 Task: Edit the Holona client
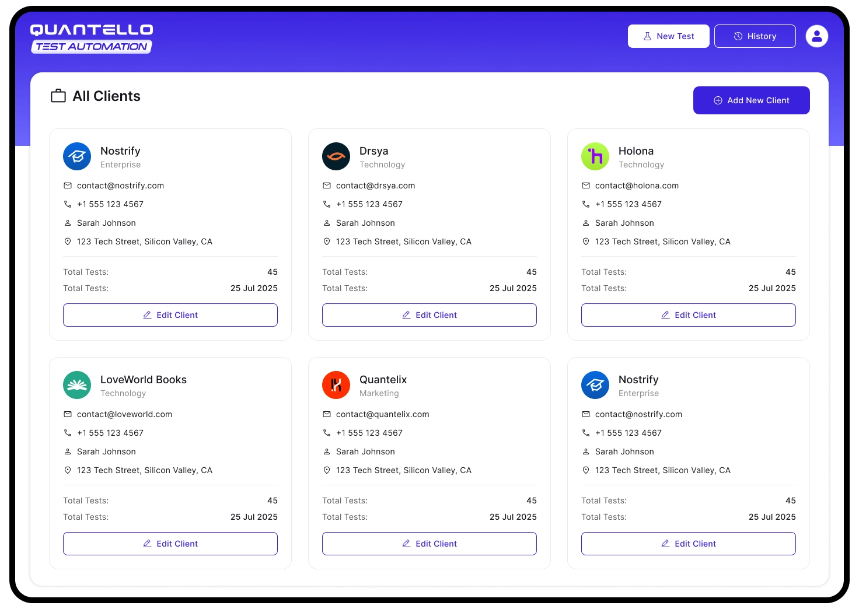point(689,315)
